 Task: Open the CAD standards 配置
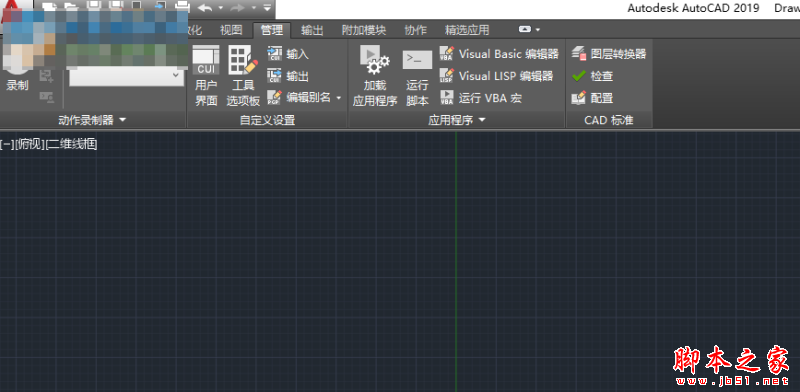(x=592, y=97)
